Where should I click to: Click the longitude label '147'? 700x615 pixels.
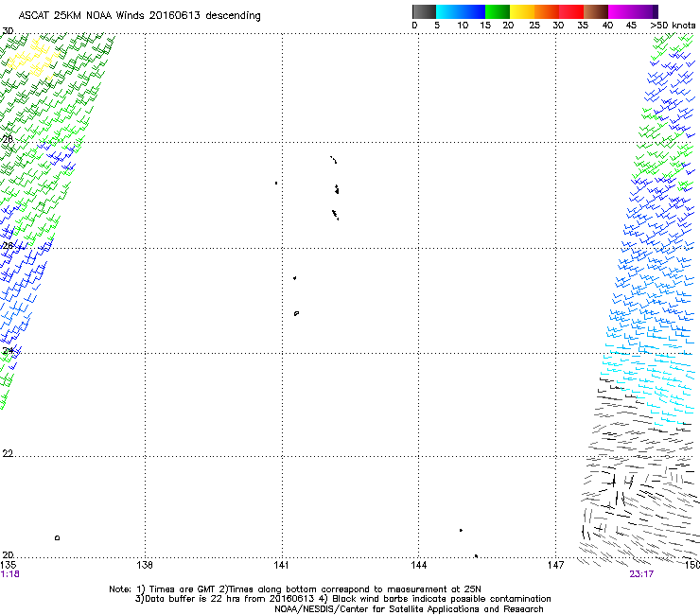(x=555, y=565)
